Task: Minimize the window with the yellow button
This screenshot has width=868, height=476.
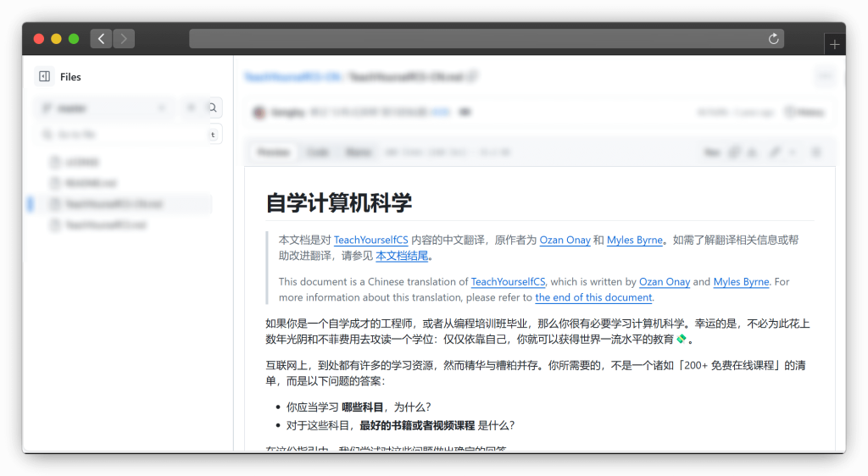Action: [x=56, y=39]
